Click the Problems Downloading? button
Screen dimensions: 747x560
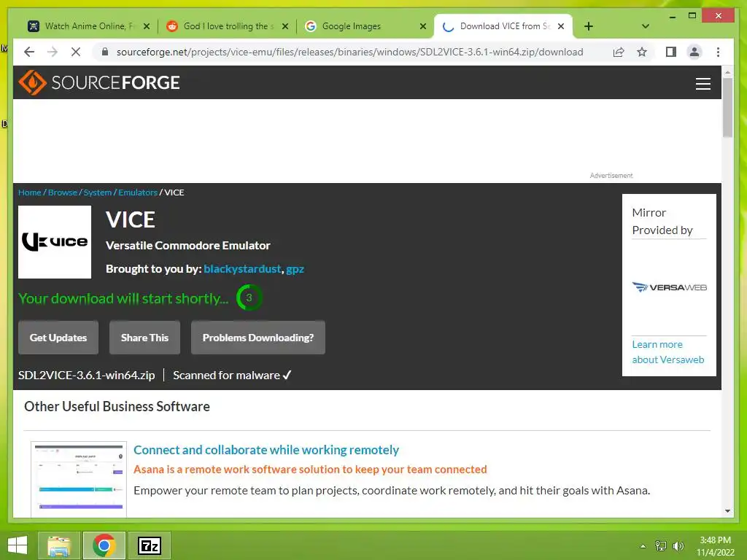(258, 337)
